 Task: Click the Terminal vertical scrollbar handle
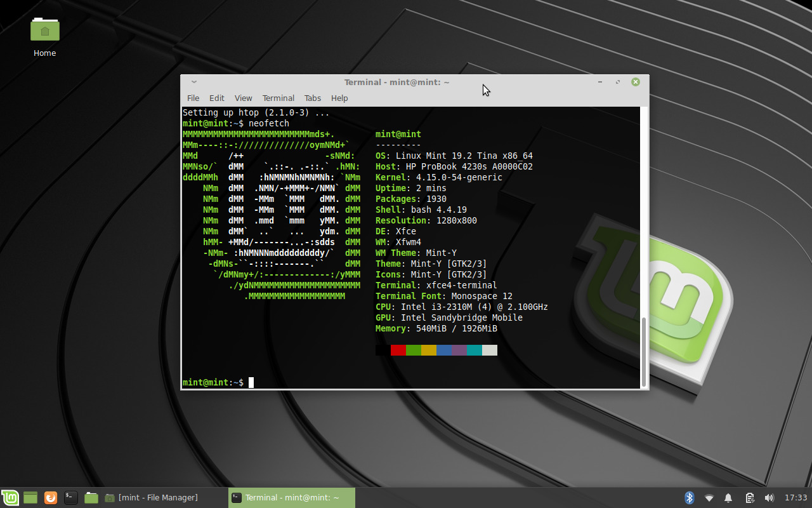point(644,352)
